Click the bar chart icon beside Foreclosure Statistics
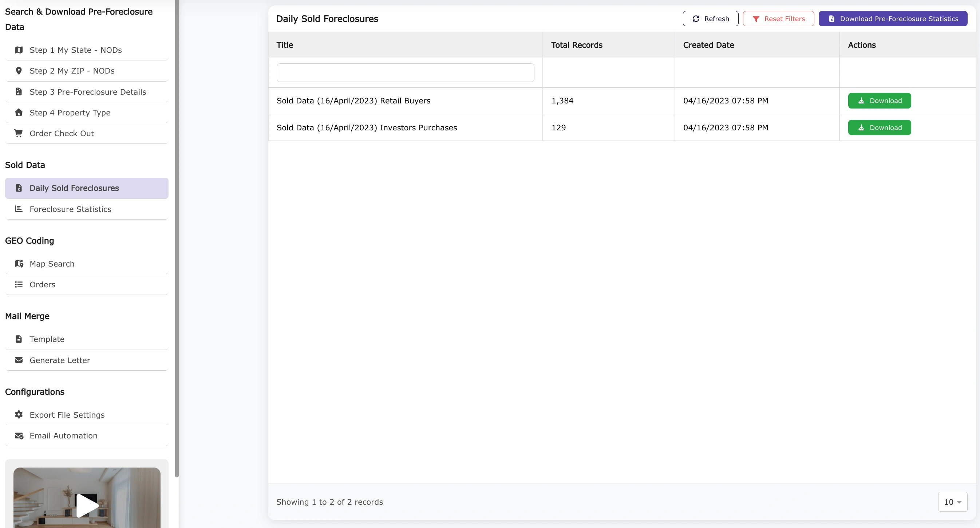This screenshot has height=528, width=980. pyautogui.click(x=19, y=209)
